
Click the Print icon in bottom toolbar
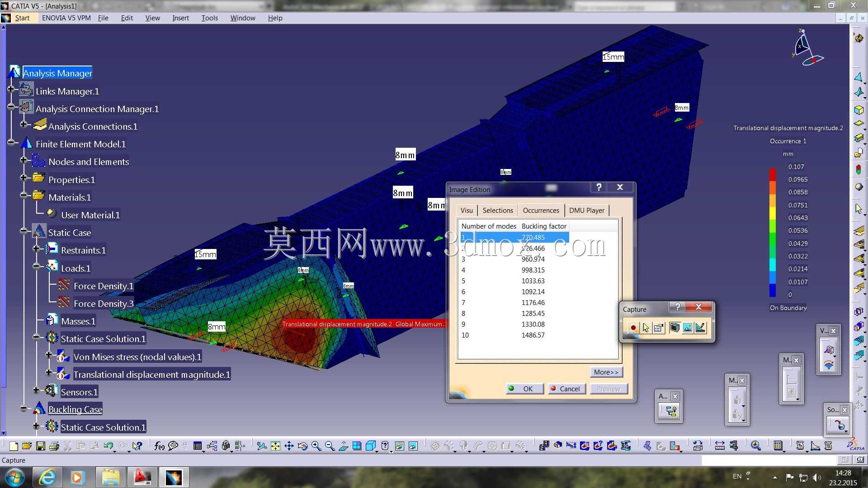pyautogui.click(x=54, y=446)
